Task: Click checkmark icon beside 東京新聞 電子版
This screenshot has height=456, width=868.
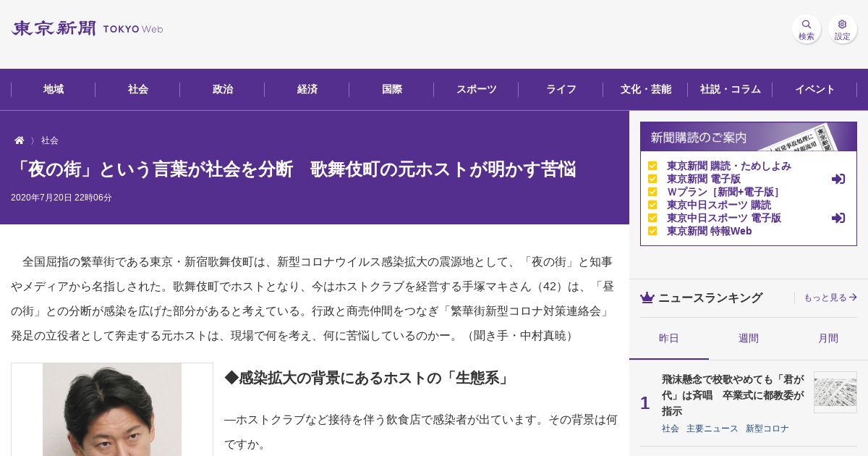Action: [x=652, y=179]
